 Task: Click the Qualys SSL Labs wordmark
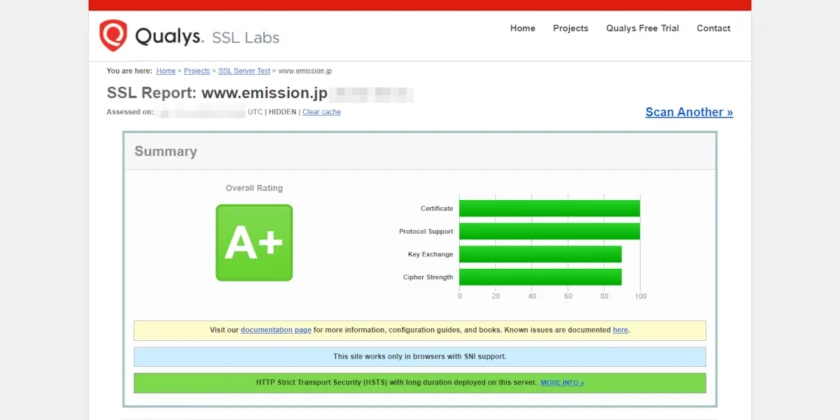[207, 37]
